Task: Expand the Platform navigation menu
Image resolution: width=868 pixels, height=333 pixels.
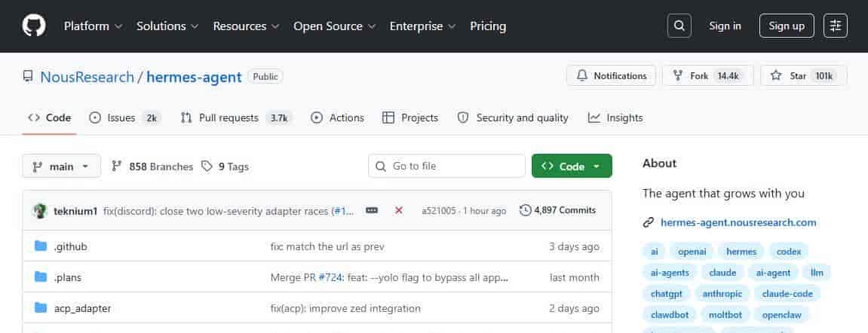Action: click(x=93, y=26)
